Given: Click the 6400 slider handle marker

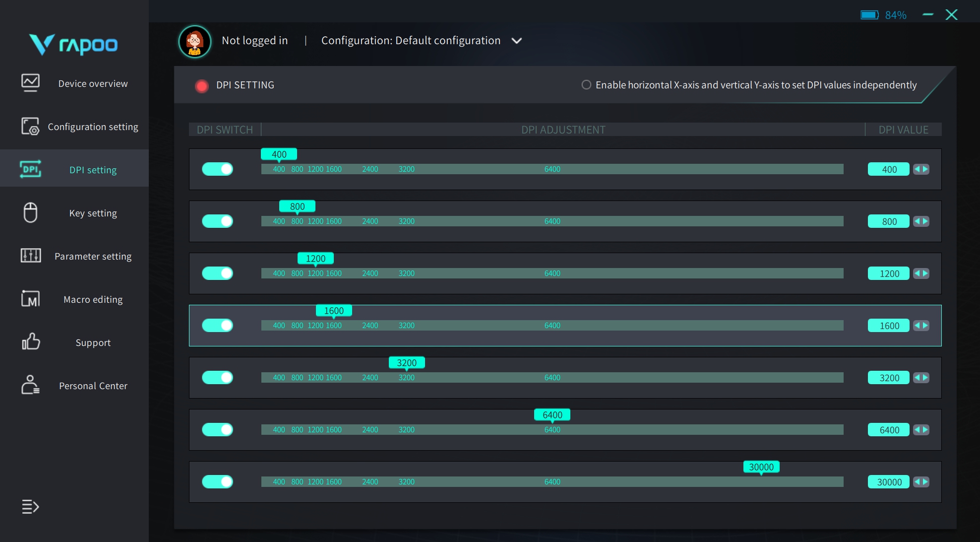Looking at the screenshot, I should (x=552, y=415).
